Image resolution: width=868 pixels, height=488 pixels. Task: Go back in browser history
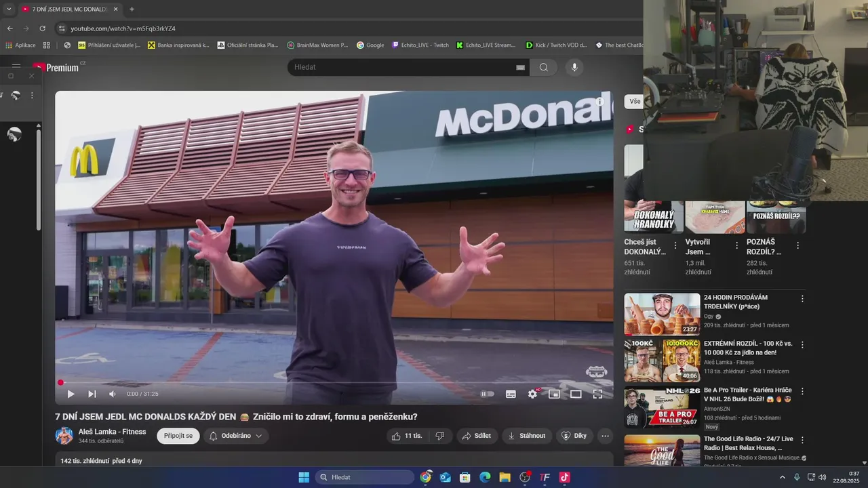(10, 28)
